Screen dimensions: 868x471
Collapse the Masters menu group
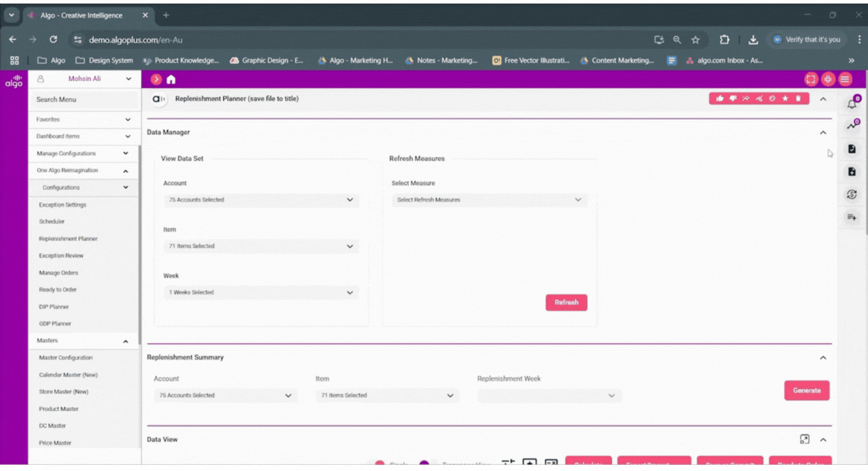point(84,341)
